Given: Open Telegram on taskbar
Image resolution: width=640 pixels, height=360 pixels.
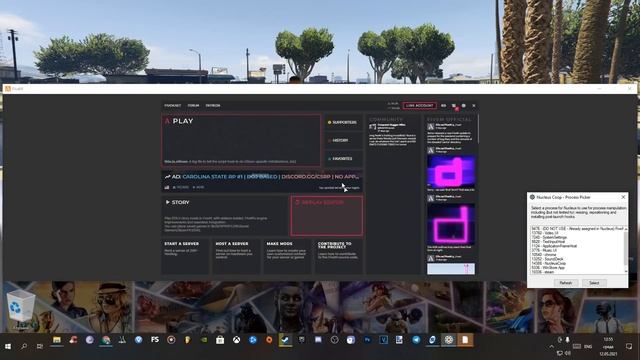Looking at the screenshot, I should [416, 340].
